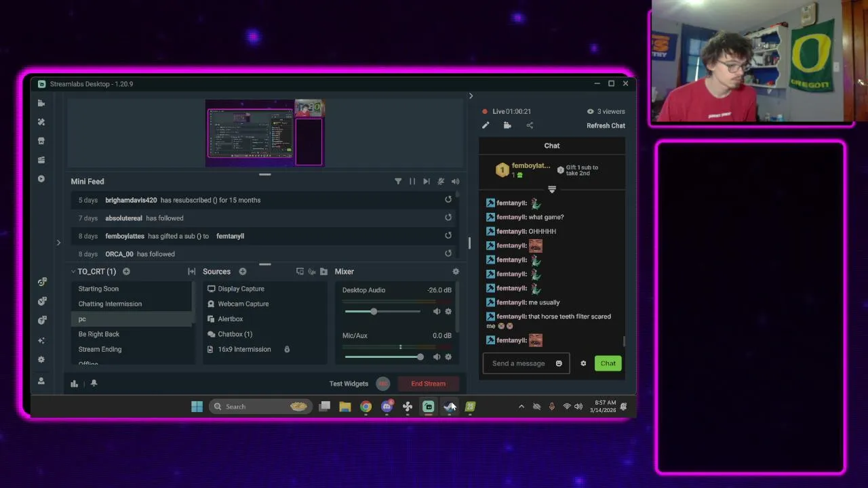Screen dimensions: 868x488
Task: Open the Highlighter icon in the sidebar
Action: click(41, 160)
